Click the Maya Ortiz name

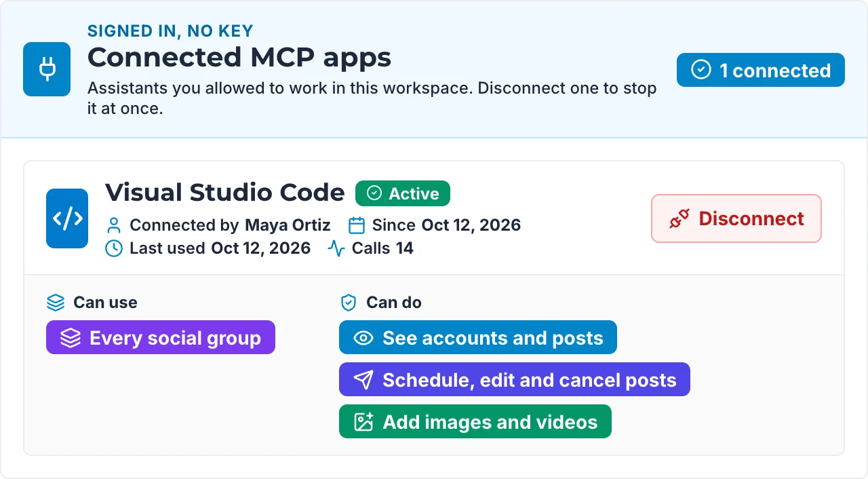288,225
